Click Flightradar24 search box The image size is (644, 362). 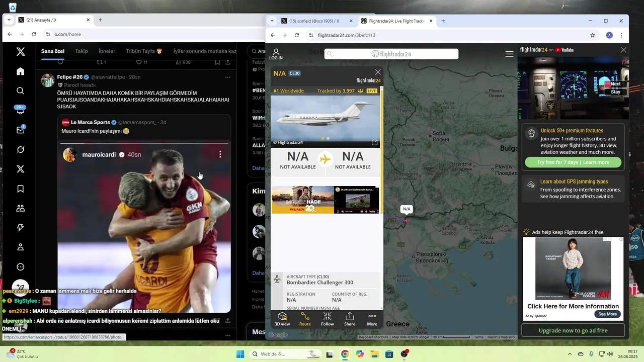coord(391,54)
